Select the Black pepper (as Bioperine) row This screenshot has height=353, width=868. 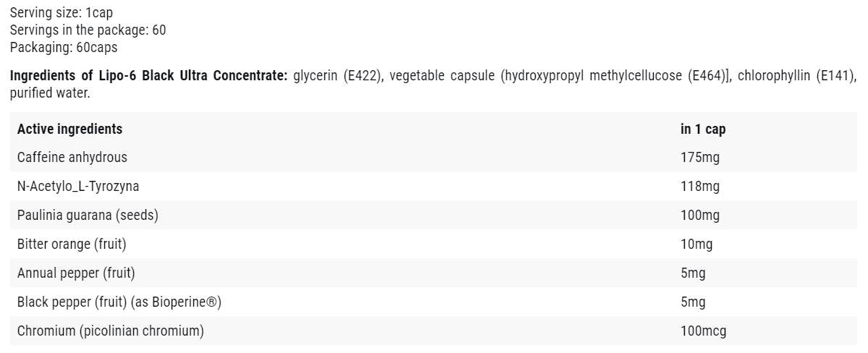point(119,302)
